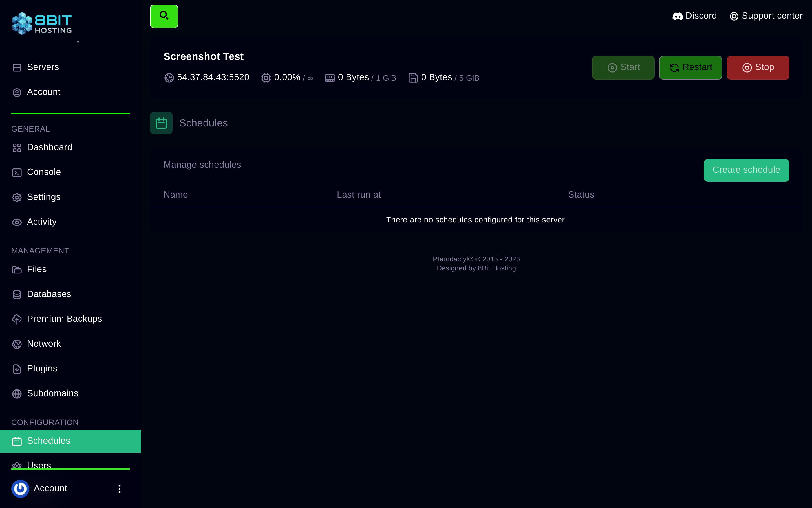The height and width of the screenshot is (508, 812).
Task: Click the server address globe icon
Action: (x=169, y=78)
